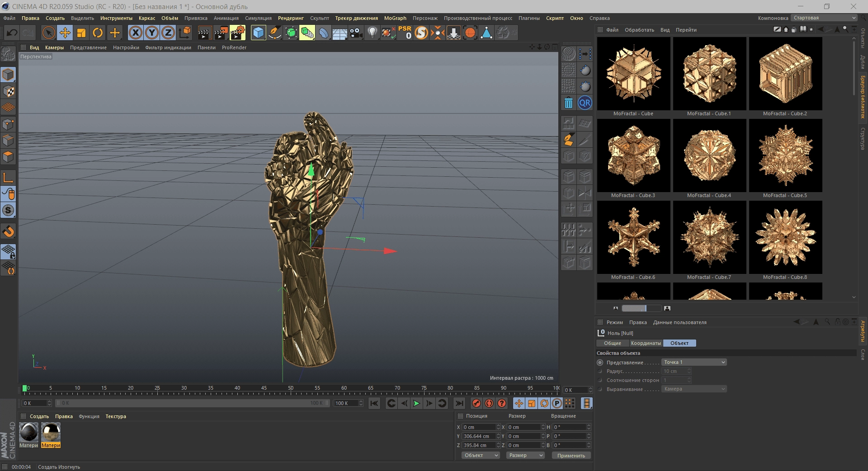Open Представление Точка 1 dropdown
This screenshot has width=868, height=471.
pyautogui.click(x=694, y=362)
